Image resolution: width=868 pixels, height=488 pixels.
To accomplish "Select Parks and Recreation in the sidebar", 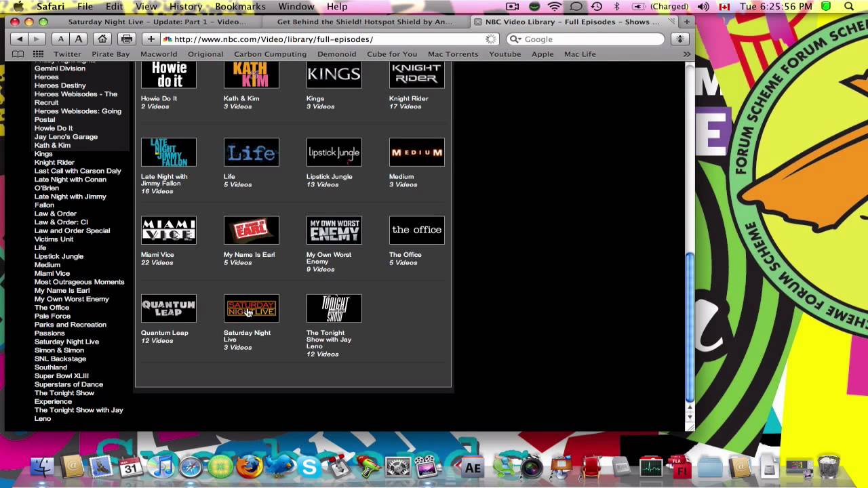I will coord(71,325).
